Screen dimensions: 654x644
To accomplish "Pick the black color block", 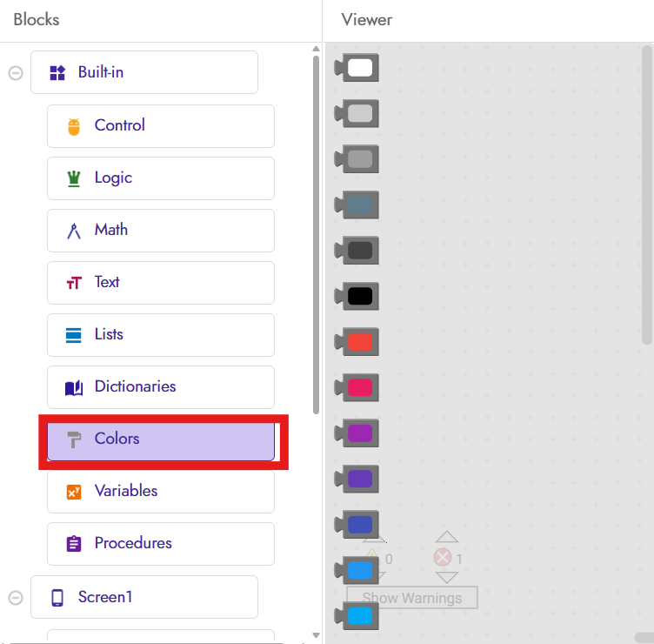I will pos(359,297).
